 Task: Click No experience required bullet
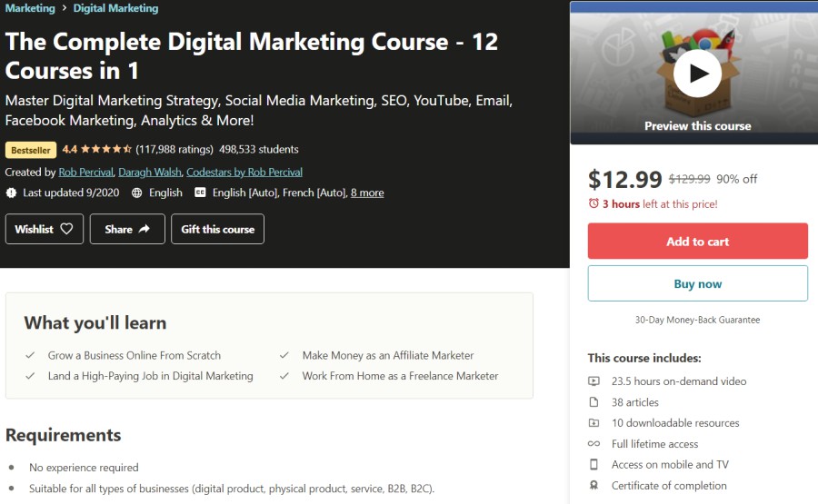[x=84, y=468]
